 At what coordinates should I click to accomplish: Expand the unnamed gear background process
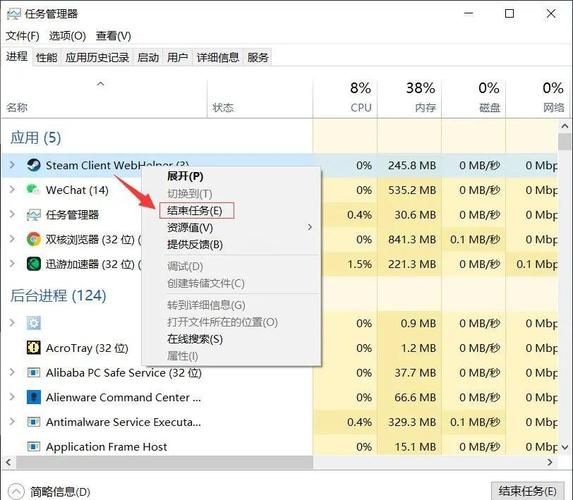click(x=12, y=323)
